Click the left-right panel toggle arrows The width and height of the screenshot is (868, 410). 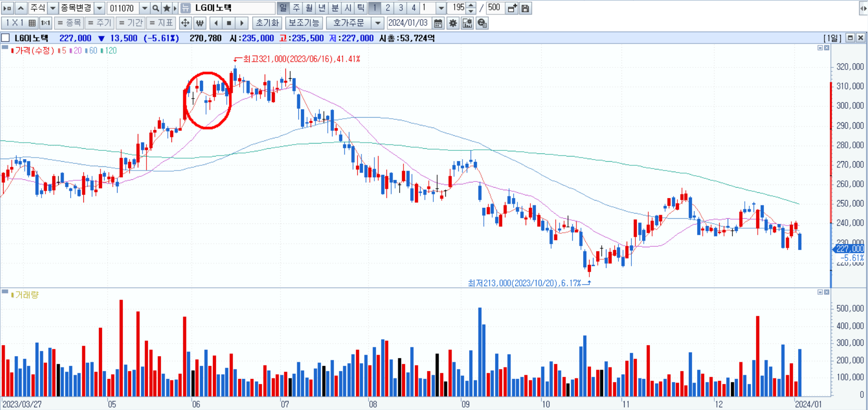[863, 8]
